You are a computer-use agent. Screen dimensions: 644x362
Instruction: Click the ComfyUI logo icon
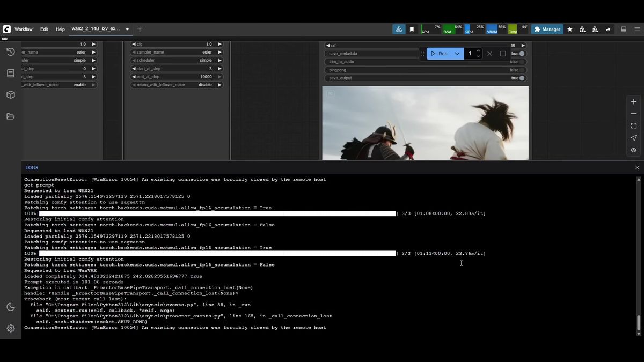coord(6,29)
